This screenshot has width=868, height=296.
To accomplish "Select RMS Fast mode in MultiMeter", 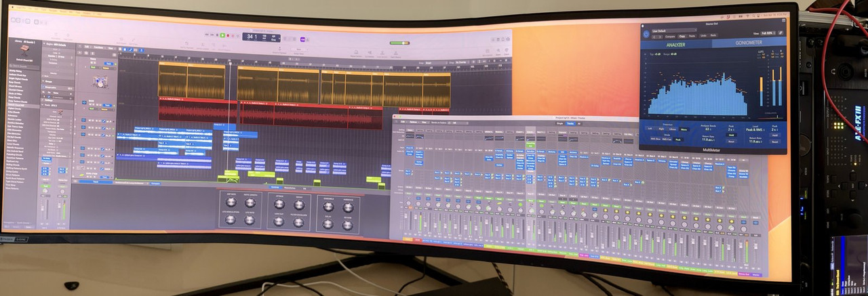I will click(667, 140).
